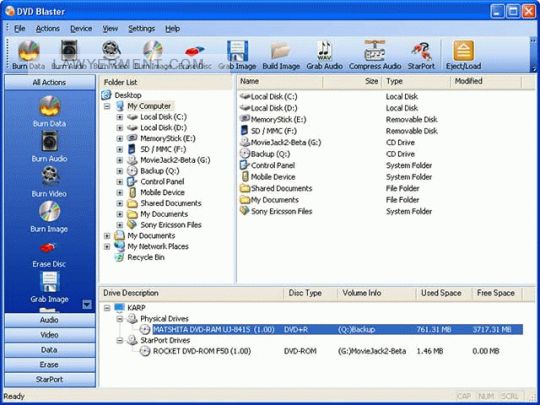Click the SD / MMC (F:) icon in file list
The height and width of the screenshot is (405, 540).
[244, 131]
